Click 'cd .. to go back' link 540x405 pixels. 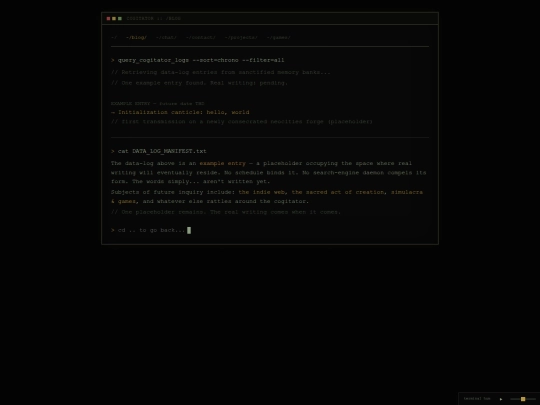(x=152, y=230)
